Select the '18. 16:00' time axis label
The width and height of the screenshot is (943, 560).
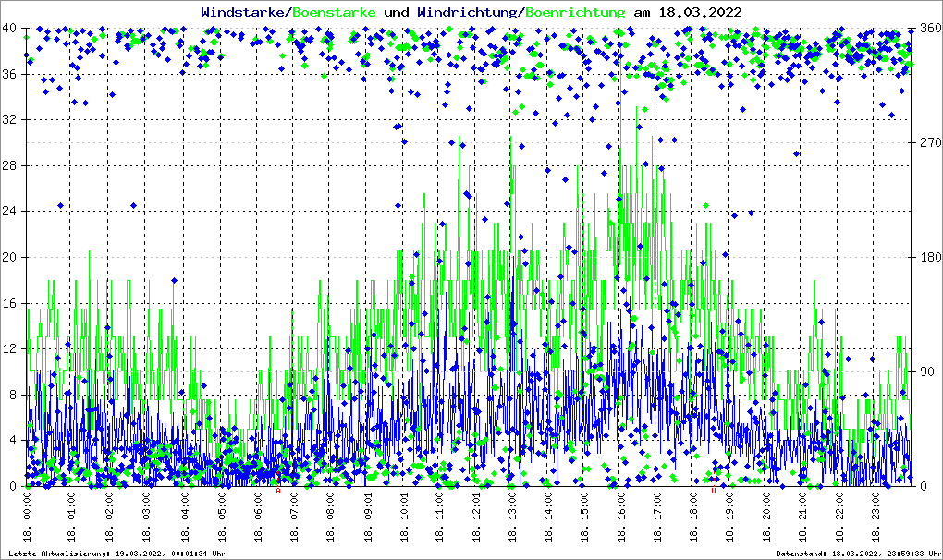coord(621,517)
